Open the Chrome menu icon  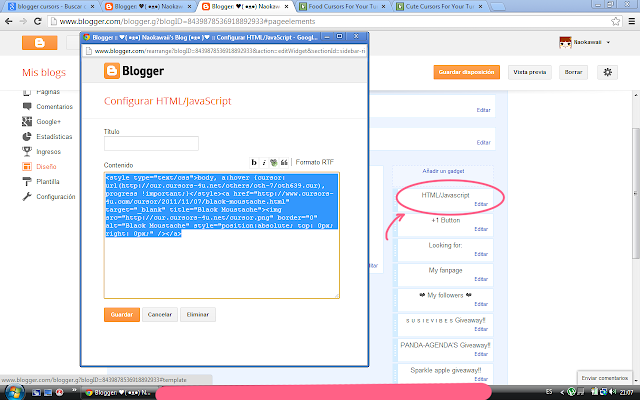[x=631, y=22]
